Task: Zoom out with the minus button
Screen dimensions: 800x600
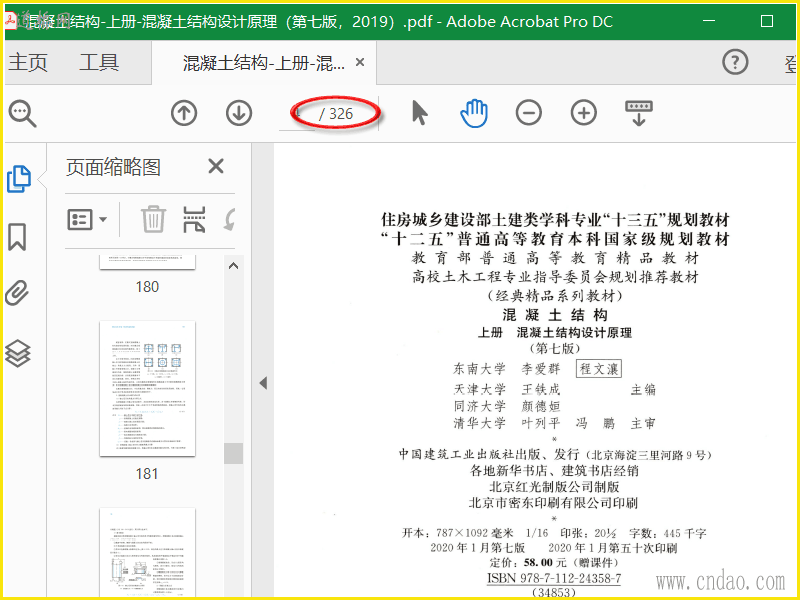Action: [x=529, y=113]
